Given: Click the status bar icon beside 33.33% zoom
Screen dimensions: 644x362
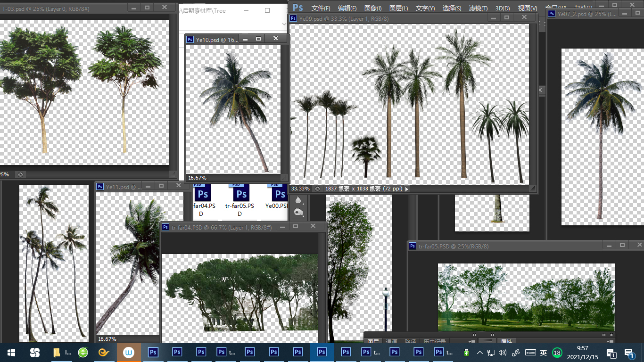Looking at the screenshot, I should click(x=317, y=189).
